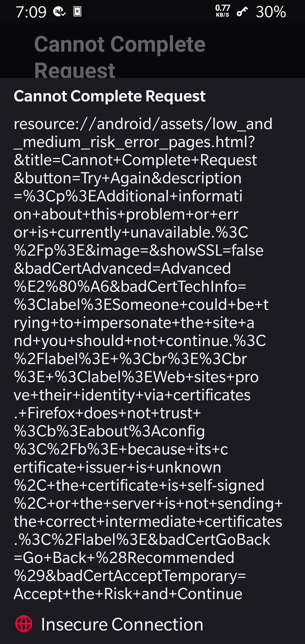Tap the &button=Try+Again&description text line
Viewport: 305px width, 644px height.
tap(128, 178)
